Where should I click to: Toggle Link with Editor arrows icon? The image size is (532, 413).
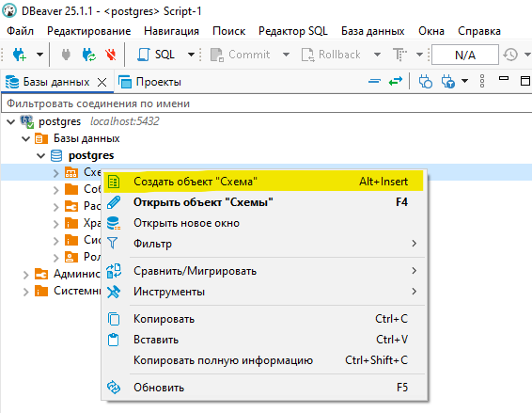[396, 81]
